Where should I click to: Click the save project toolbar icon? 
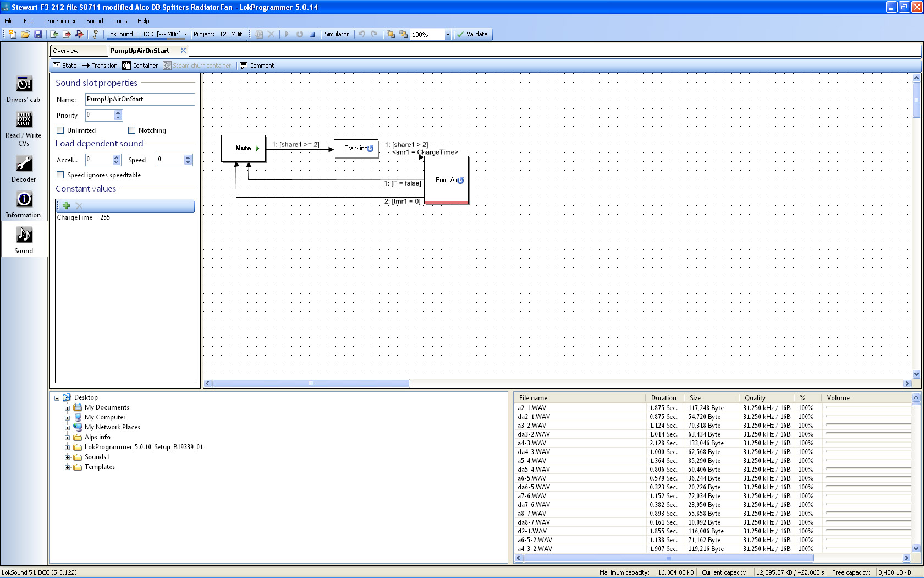coord(38,34)
